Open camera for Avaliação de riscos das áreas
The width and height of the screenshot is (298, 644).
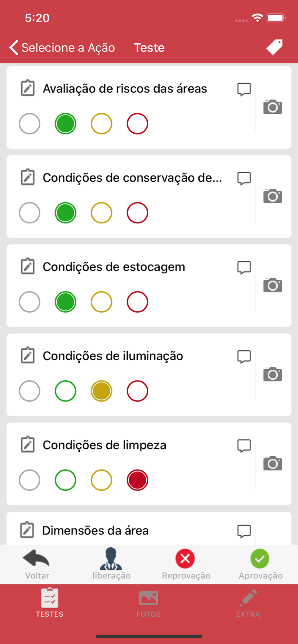(273, 107)
